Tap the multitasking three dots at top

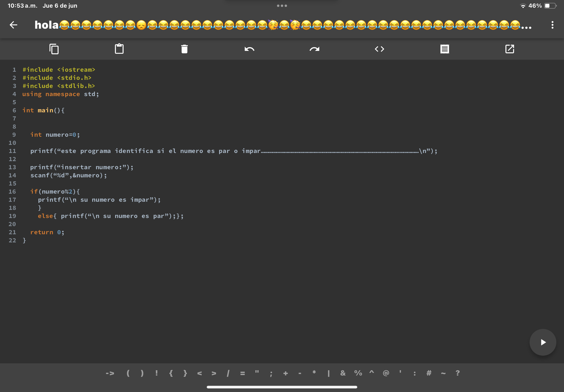282,6
